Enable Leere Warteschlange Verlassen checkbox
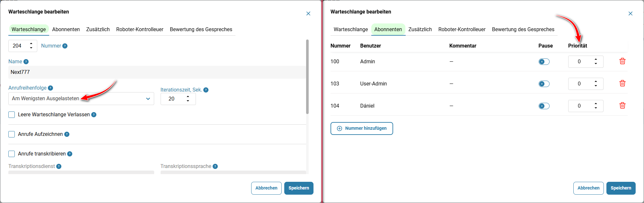 pos(12,115)
